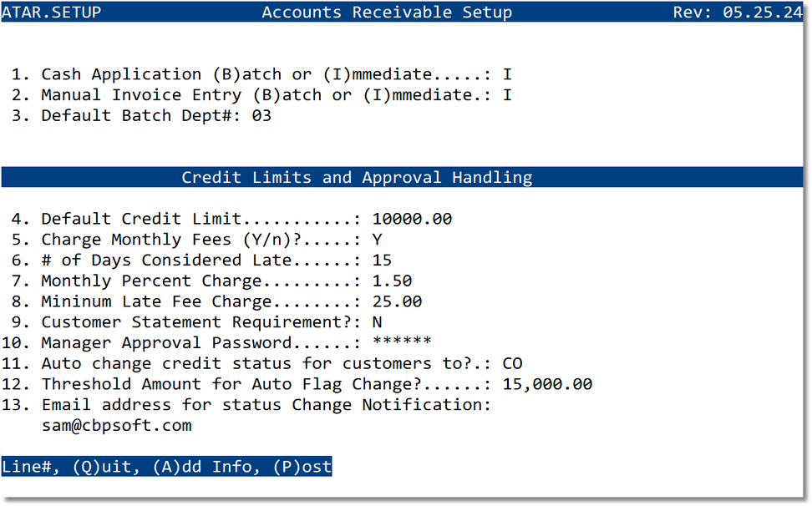Select line 2 Manual Invoice Entry value
Screen dimensions: 812x506
tap(507, 94)
